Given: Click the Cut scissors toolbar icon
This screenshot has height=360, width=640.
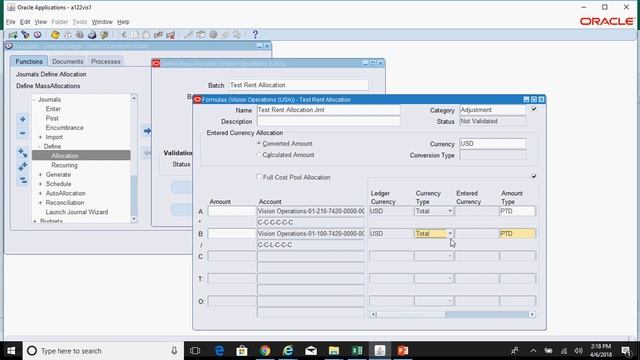Looking at the screenshot, I should pos(123,35).
